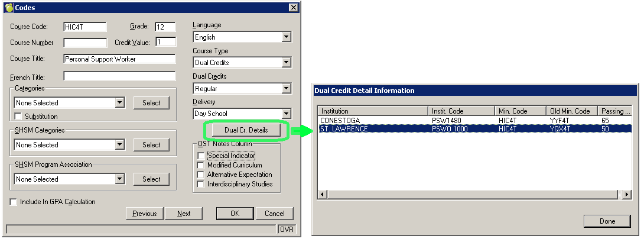644x242 pixels.
Task: Click Select beside the Categories dropdown
Action: click(x=151, y=103)
